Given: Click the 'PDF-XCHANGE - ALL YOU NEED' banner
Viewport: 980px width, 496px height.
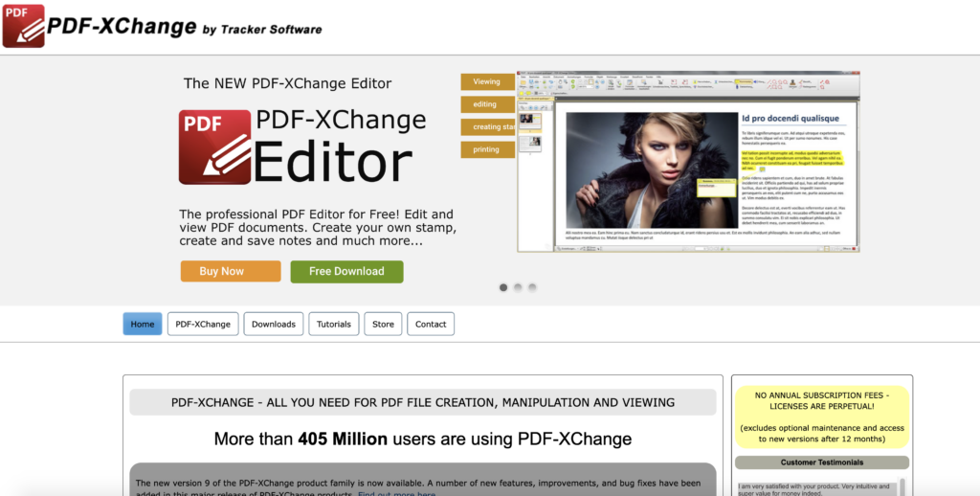Looking at the screenshot, I should tap(422, 402).
